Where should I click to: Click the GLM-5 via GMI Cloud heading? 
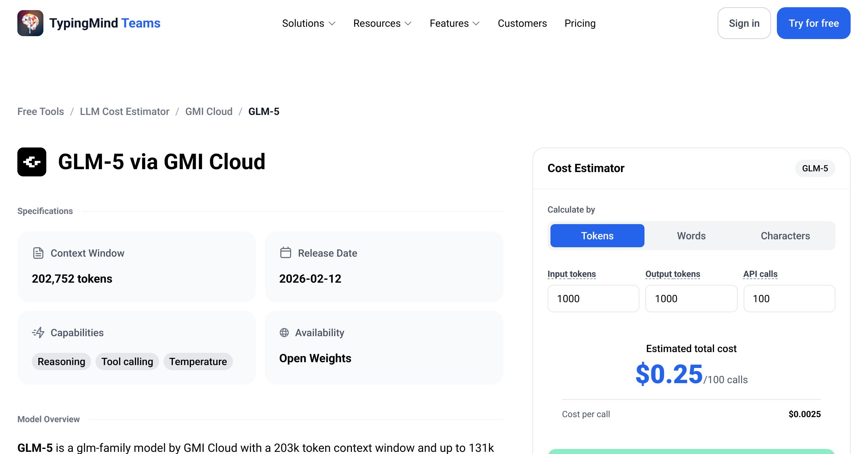[x=162, y=162]
